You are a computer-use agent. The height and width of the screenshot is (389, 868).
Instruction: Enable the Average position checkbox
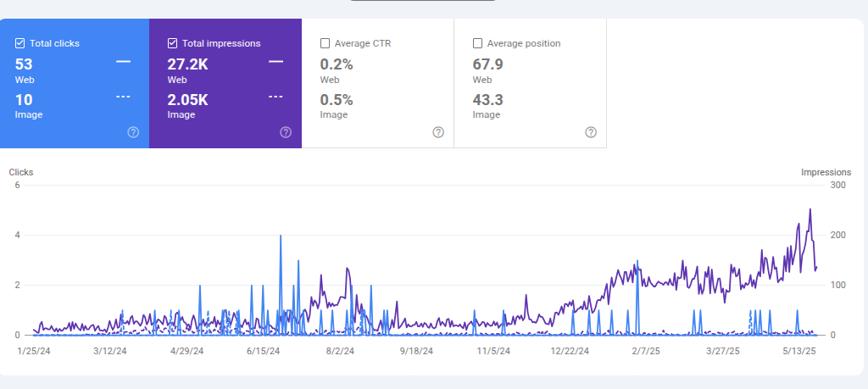tap(478, 43)
